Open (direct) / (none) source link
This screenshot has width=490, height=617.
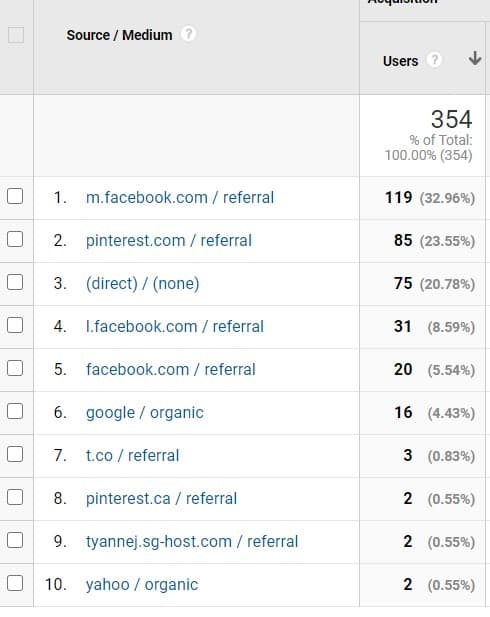[x=142, y=284]
